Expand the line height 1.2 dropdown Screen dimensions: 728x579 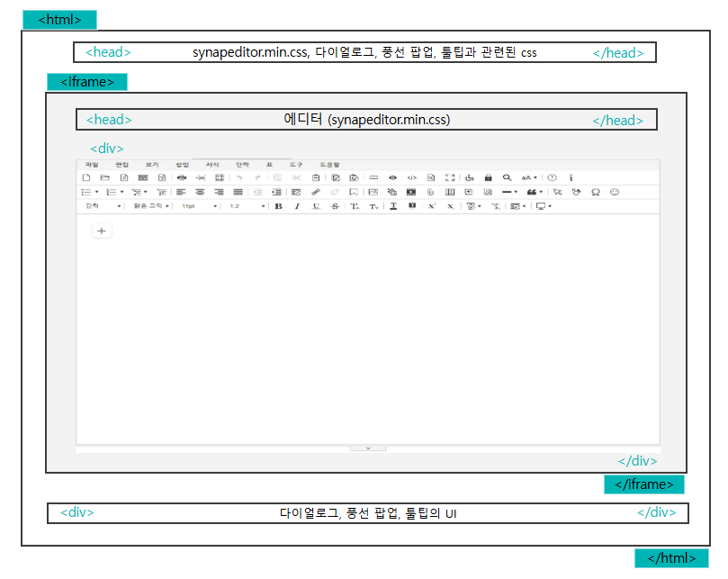point(247,206)
